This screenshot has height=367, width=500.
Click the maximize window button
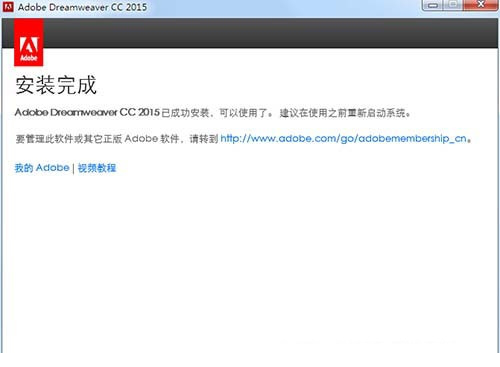click(x=453, y=5)
